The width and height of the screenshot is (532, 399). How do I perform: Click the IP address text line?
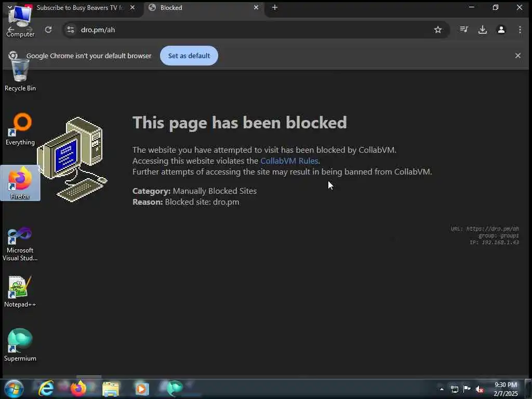[x=495, y=242]
